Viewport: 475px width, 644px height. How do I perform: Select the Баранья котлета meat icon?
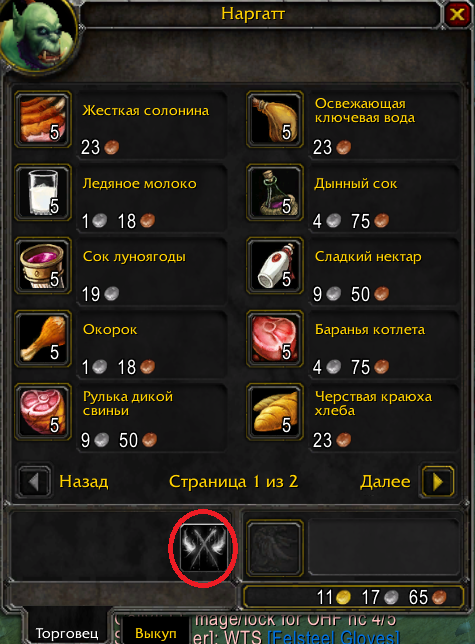(x=275, y=338)
